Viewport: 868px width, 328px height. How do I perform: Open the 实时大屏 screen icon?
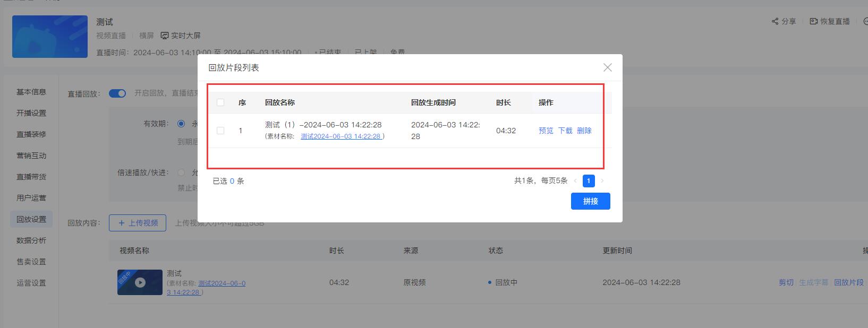(165, 36)
